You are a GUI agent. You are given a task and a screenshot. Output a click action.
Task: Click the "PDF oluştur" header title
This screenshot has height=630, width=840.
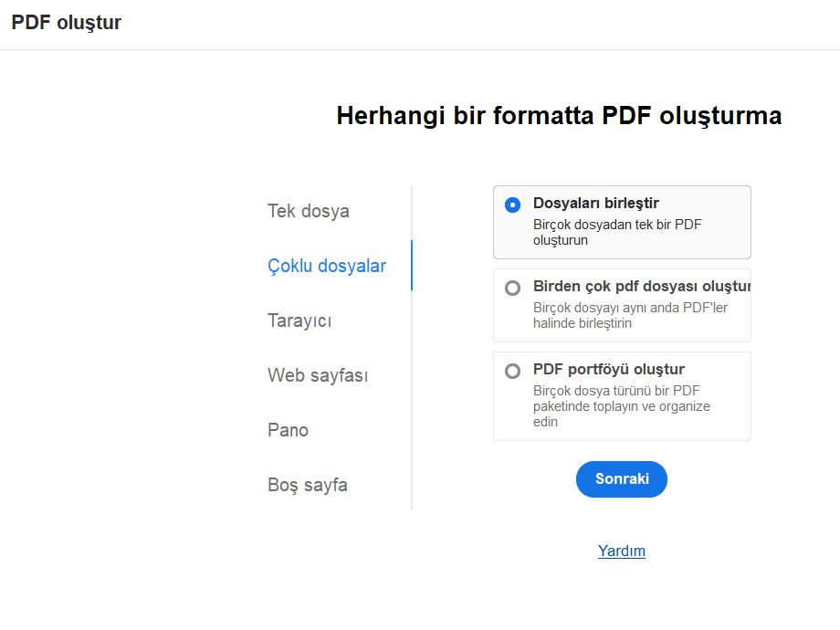pos(66,23)
